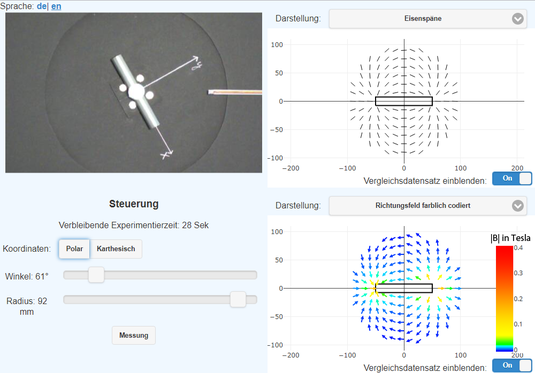Screen dimensions: 535x373
Task: Click the bar magnet outline in colored field plot
Action: click(x=404, y=288)
